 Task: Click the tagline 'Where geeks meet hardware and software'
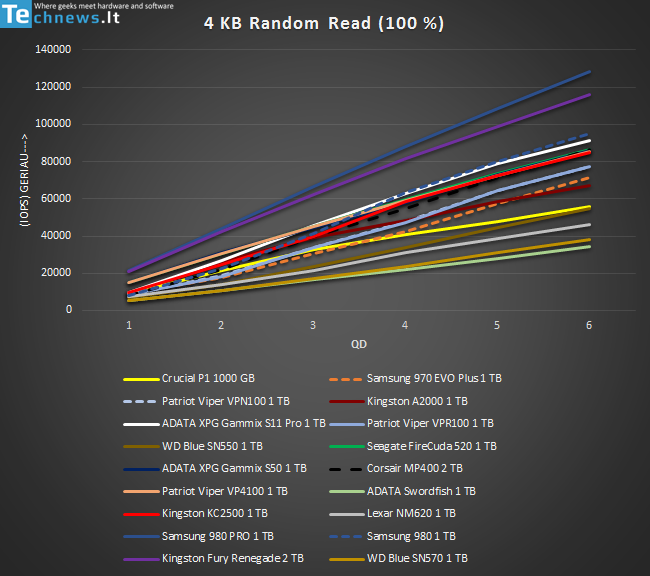(x=104, y=6)
